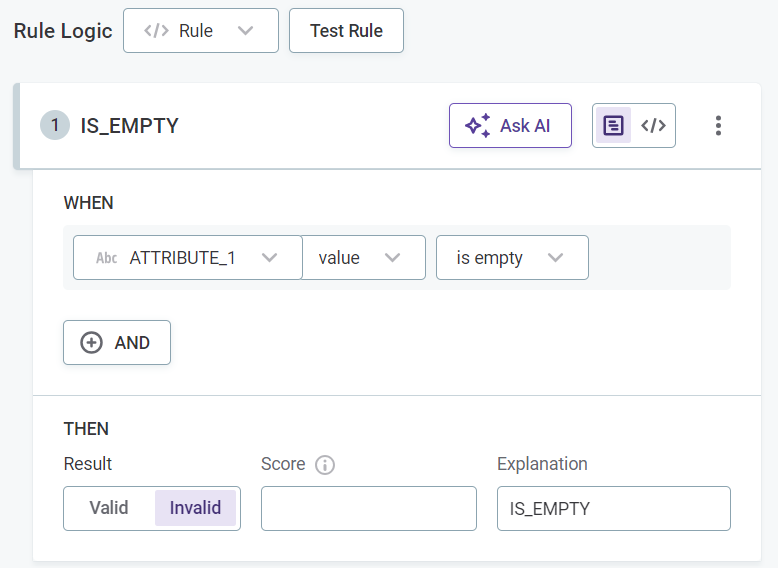Image resolution: width=778 pixels, height=568 pixels.
Task: Click the Ask AI sparkle button
Action: coord(510,126)
